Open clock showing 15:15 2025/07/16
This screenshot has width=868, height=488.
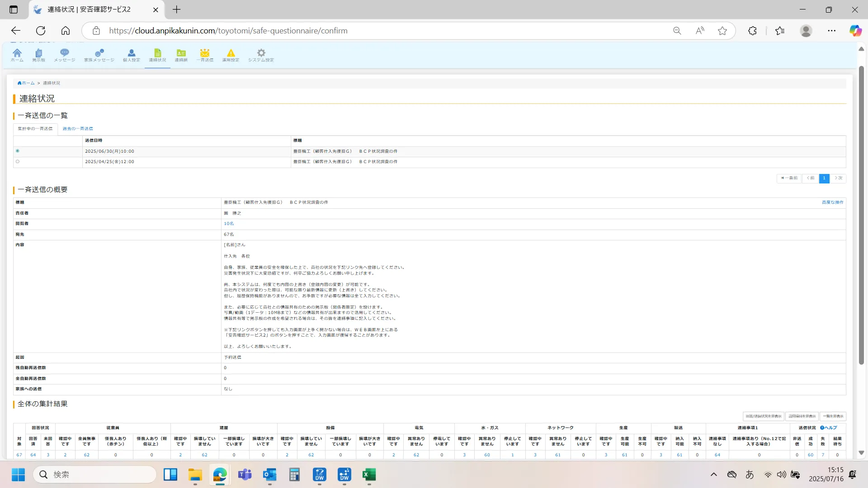826,474
